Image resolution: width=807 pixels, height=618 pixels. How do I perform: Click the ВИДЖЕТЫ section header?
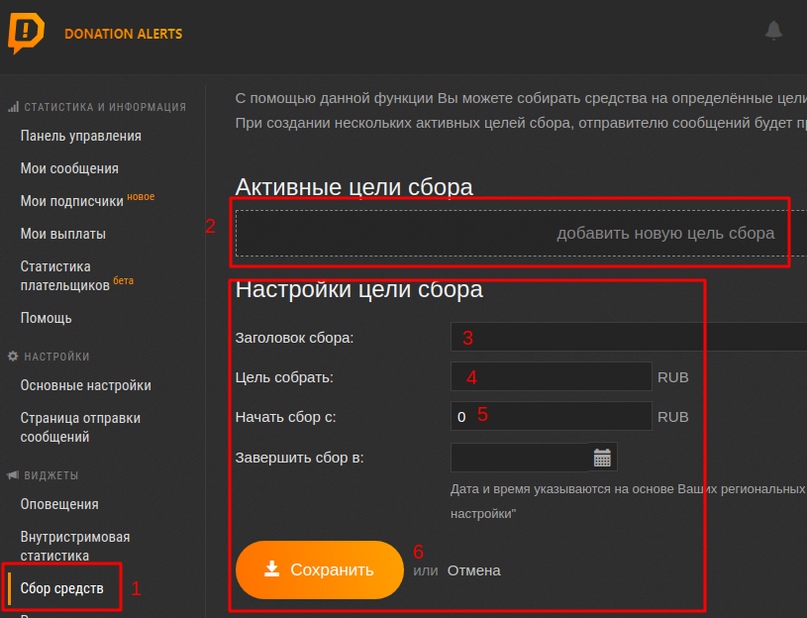click(51, 475)
